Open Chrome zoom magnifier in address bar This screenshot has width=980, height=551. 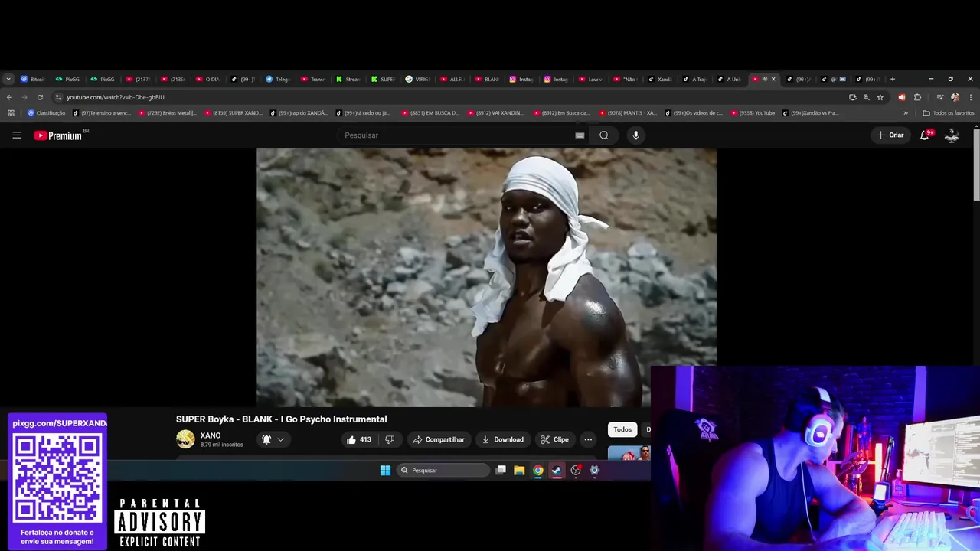click(867, 97)
